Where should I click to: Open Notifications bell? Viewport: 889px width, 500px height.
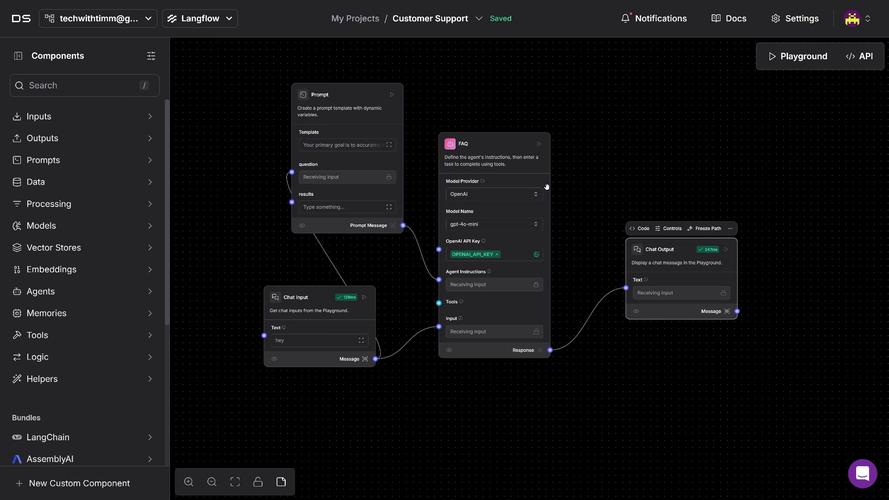[x=654, y=18]
